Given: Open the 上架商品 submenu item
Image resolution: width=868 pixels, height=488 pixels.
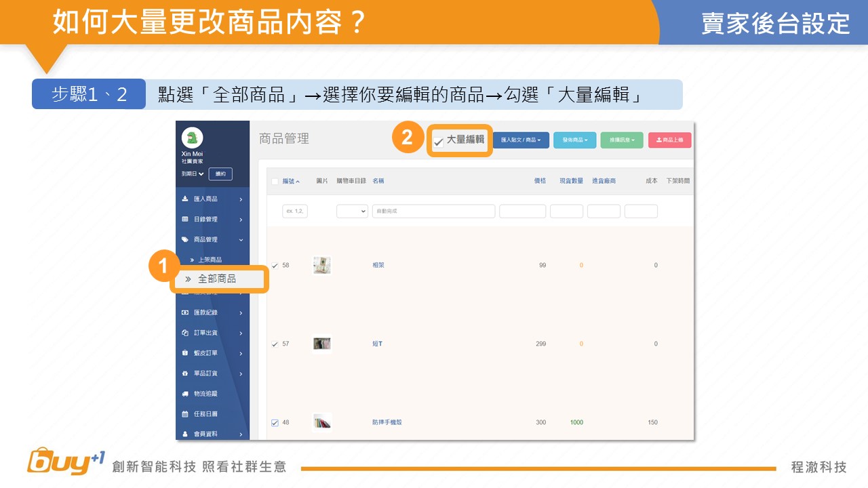Looking at the screenshot, I should (210, 260).
